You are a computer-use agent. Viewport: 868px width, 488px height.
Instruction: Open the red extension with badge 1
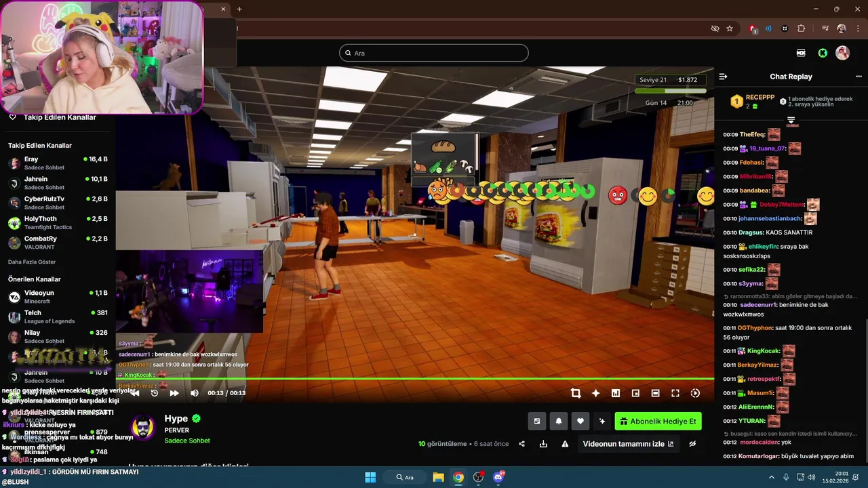(x=753, y=28)
